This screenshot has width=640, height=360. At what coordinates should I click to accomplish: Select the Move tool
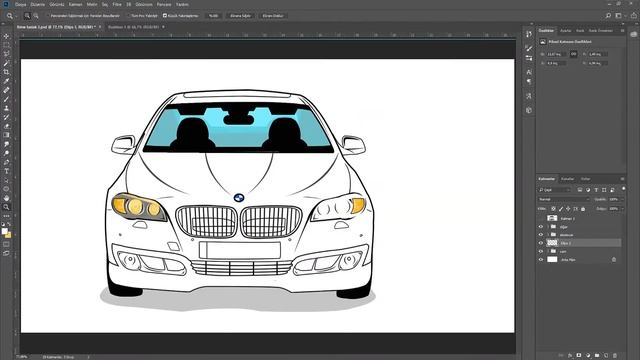tap(6, 36)
